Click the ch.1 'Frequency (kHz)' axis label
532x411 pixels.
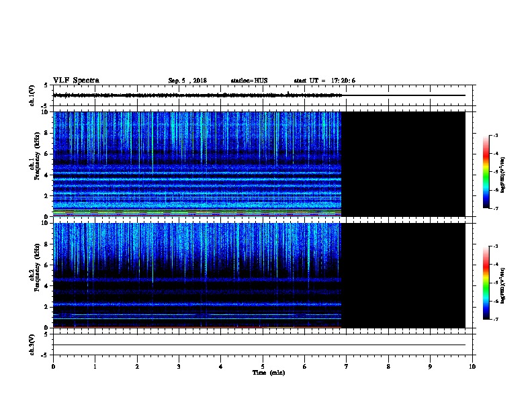[37, 156]
